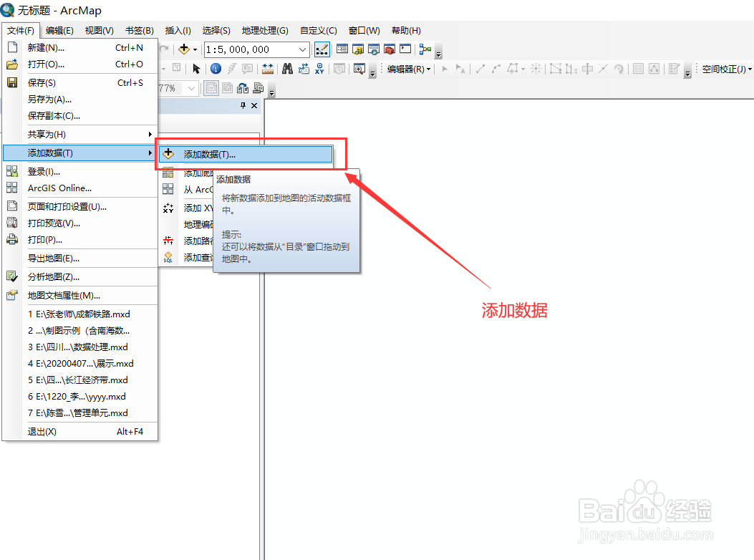
Task: Open recent file 长江经济带.mxd
Action: click(80, 380)
